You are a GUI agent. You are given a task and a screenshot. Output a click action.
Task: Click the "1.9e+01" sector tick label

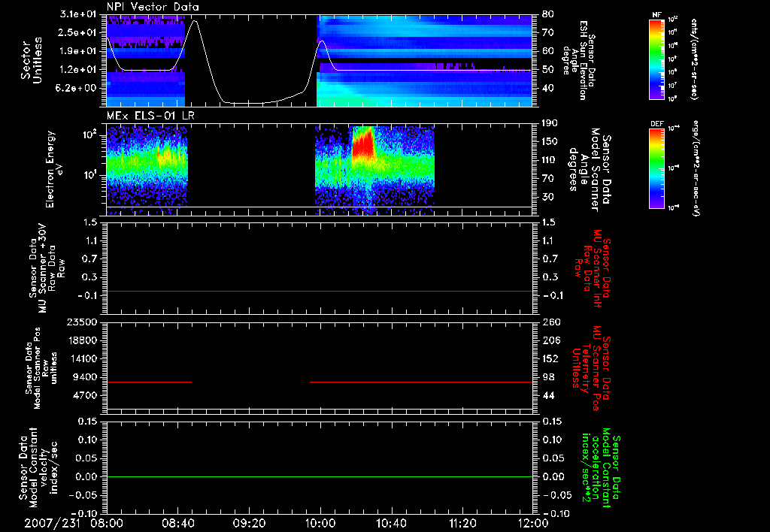pyautogui.click(x=77, y=51)
